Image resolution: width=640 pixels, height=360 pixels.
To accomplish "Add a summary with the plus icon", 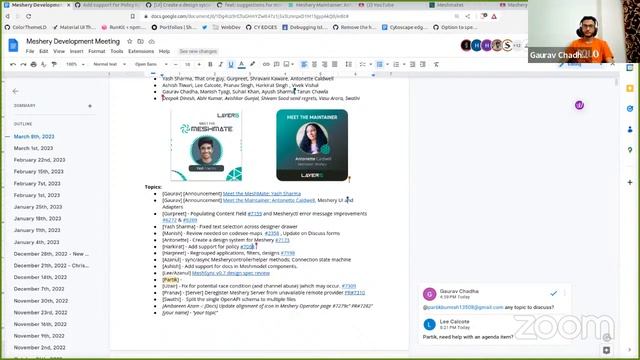I will coord(90,106).
